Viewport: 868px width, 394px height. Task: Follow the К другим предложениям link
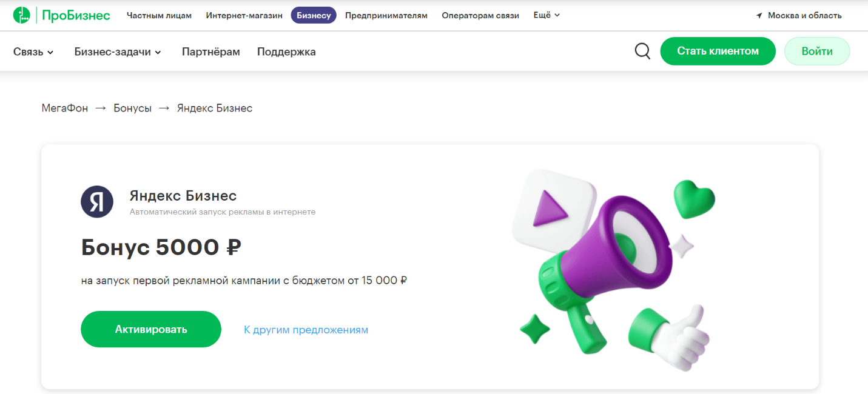[306, 330]
